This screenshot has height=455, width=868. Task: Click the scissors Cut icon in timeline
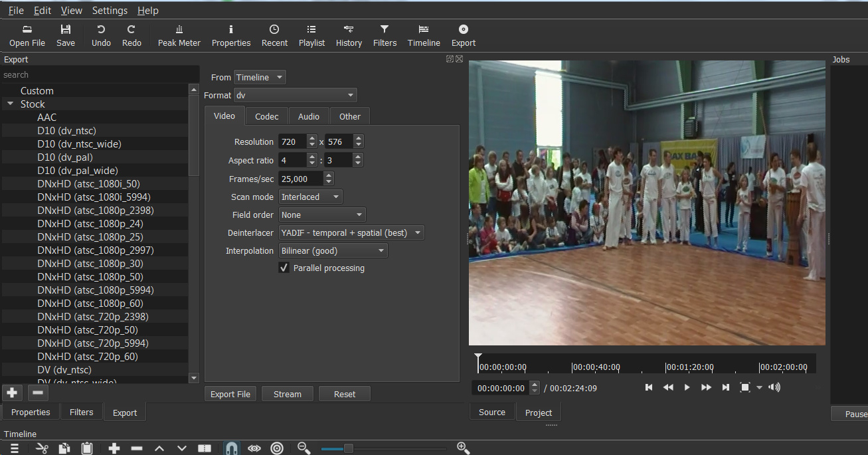pos(42,448)
